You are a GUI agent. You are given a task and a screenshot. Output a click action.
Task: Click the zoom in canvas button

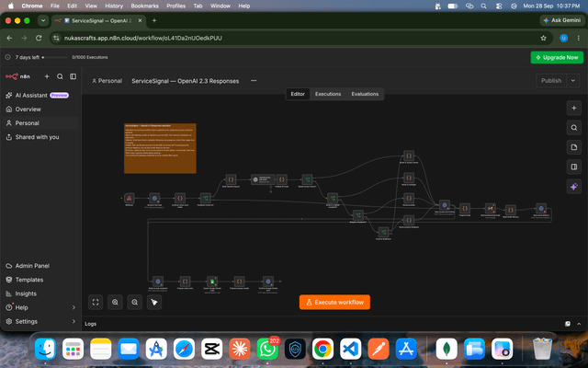(x=115, y=303)
